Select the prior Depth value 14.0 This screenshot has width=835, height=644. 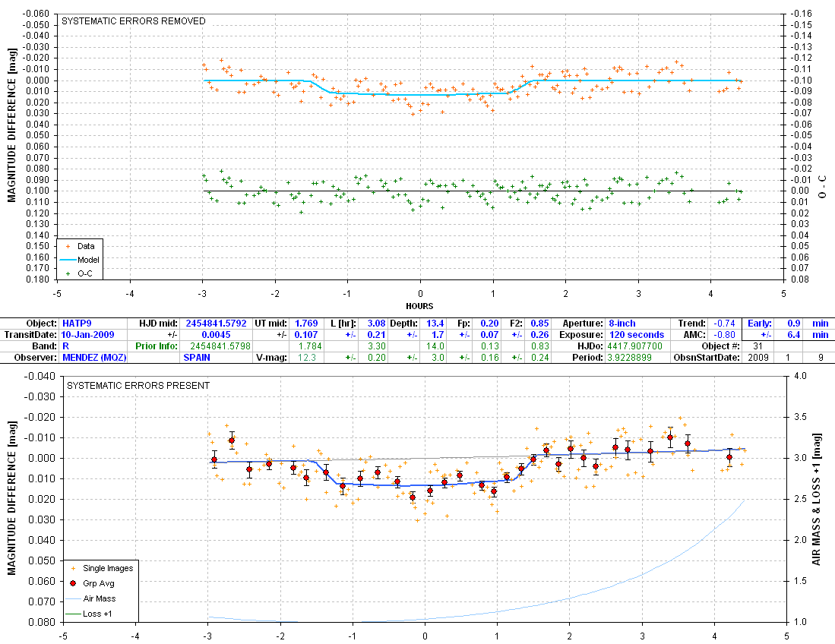pyautogui.click(x=435, y=346)
